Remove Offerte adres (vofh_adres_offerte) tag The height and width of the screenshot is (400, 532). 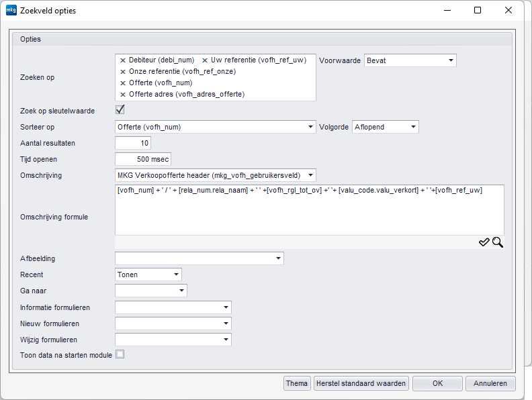[x=123, y=95]
